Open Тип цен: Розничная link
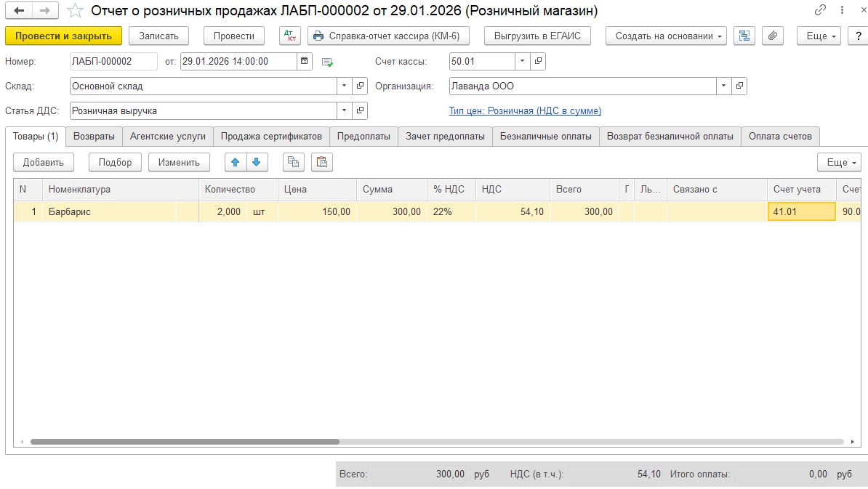868x489 pixels. (x=525, y=111)
